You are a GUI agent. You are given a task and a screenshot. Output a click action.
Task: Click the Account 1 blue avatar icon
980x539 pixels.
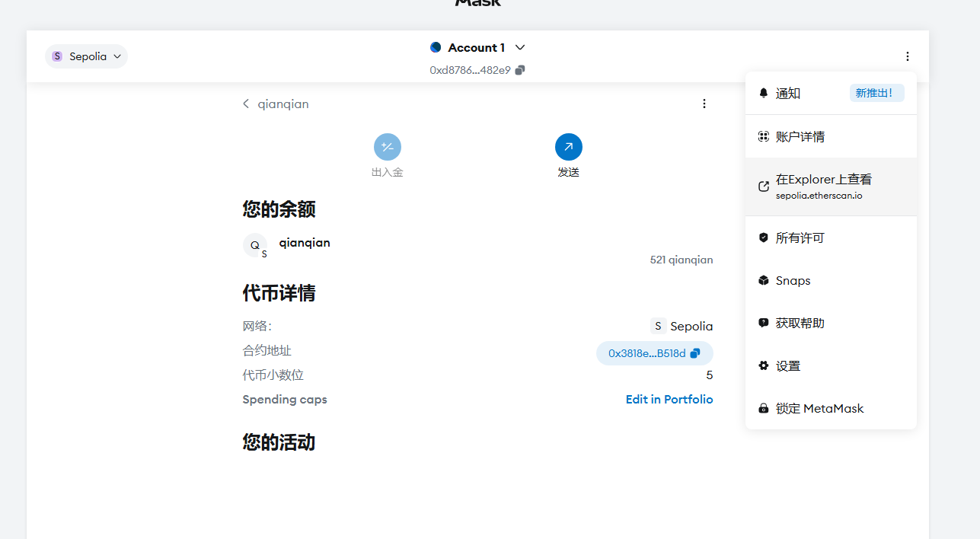pyautogui.click(x=436, y=47)
